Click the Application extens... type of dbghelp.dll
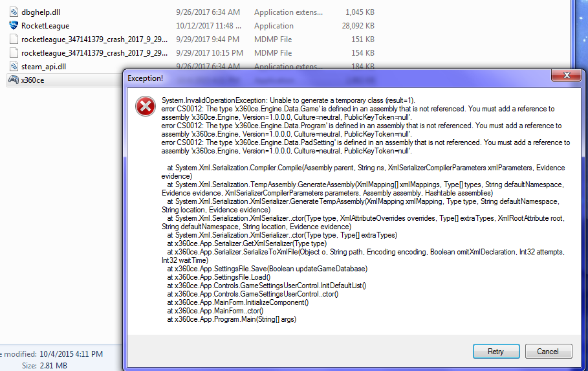This screenshot has width=588, height=371. [x=289, y=12]
